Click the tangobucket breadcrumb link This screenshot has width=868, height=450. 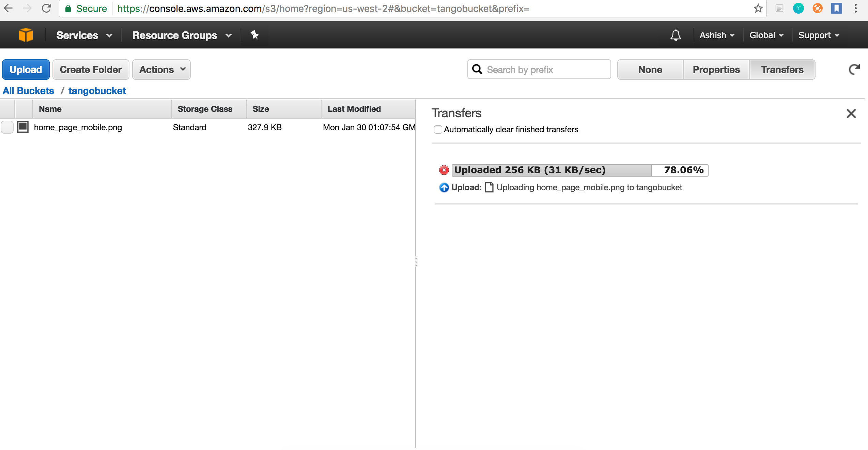tap(97, 91)
